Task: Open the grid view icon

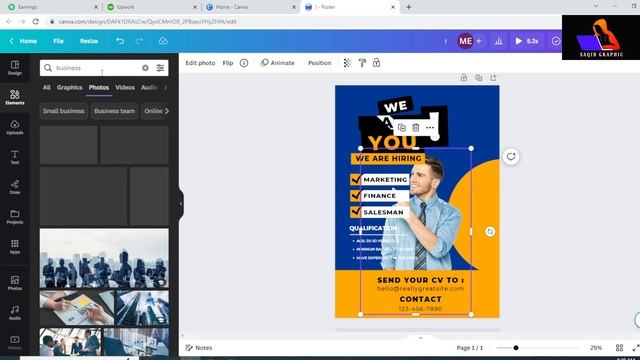Action: (619, 348)
